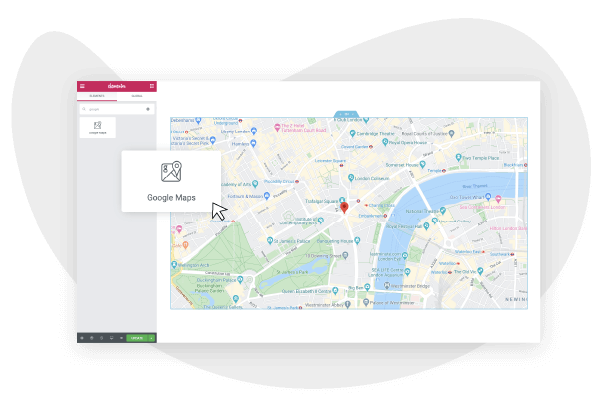Click the blue section handle above the map

(346, 114)
